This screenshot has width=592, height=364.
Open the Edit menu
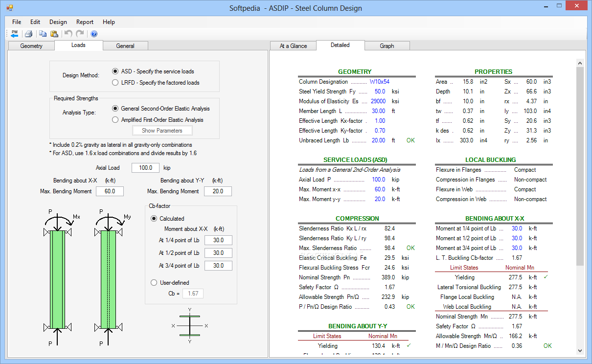click(35, 22)
